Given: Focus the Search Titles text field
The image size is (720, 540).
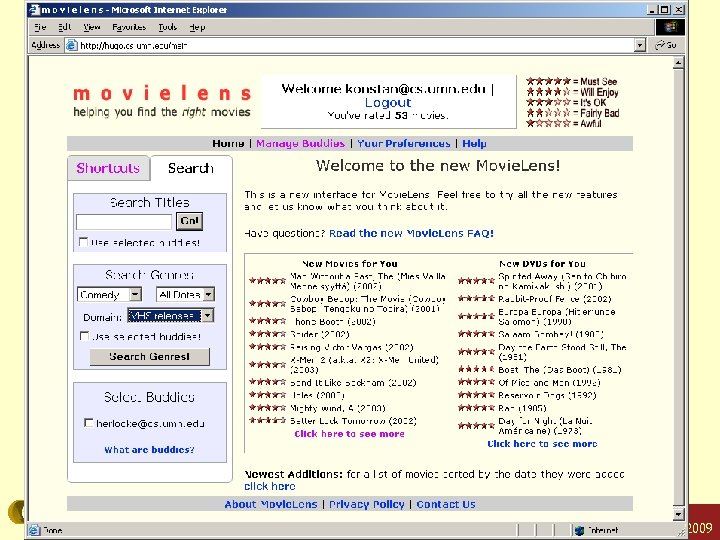Looking at the screenshot, I should 124,222.
